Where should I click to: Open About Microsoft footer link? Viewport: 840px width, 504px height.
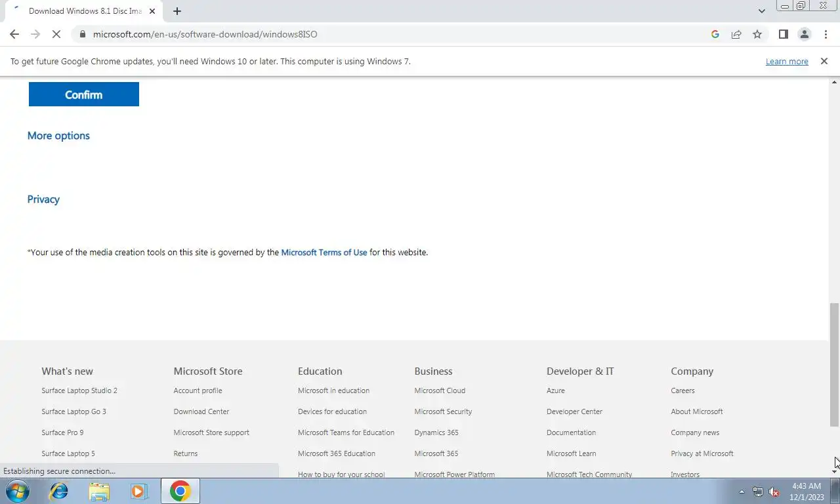pyautogui.click(x=697, y=411)
